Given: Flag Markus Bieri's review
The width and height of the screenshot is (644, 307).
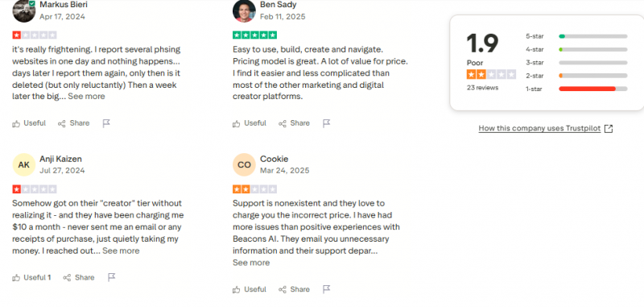Looking at the screenshot, I should 106,123.
